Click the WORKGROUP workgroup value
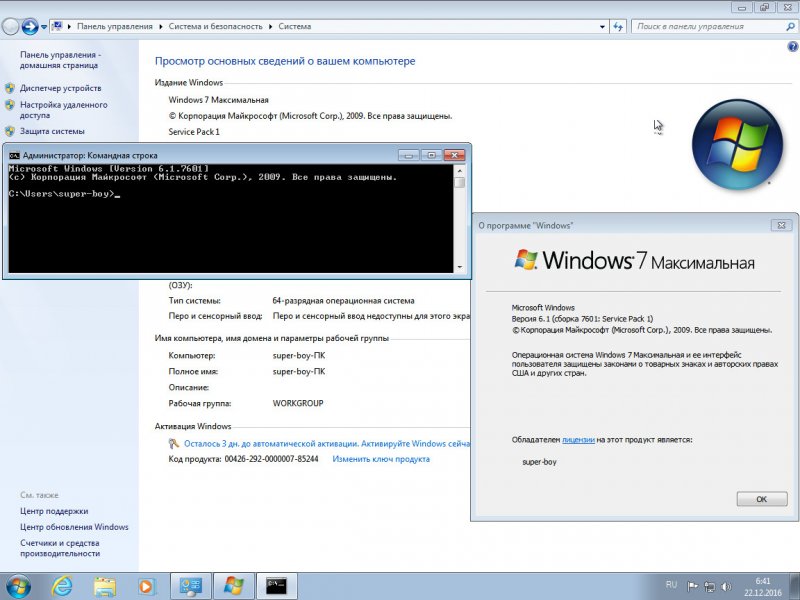The height and width of the screenshot is (600, 800). tap(298, 403)
